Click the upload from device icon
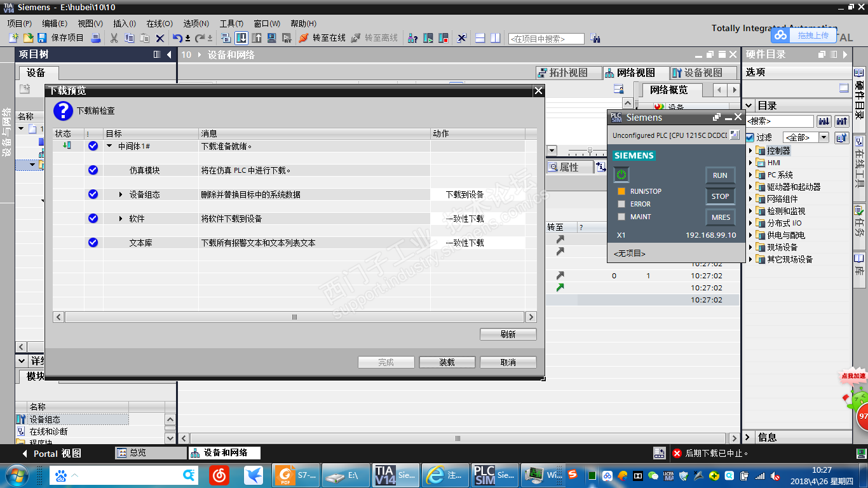Screen dimensions: 868x488 [256, 38]
